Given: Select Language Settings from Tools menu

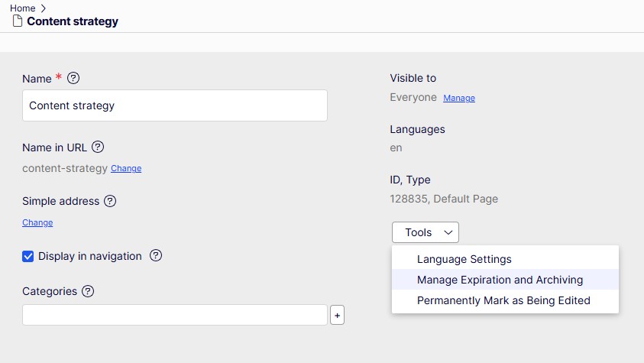Looking at the screenshot, I should coord(464,259).
